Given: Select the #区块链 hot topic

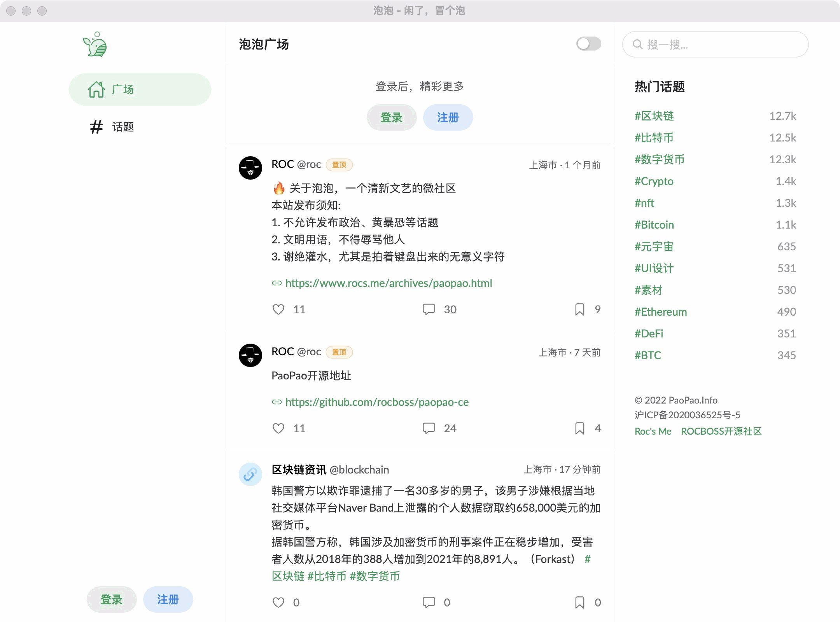Looking at the screenshot, I should point(654,116).
